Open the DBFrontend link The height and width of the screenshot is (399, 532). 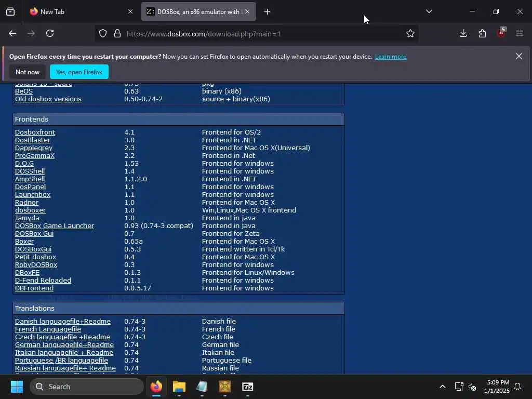point(34,288)
